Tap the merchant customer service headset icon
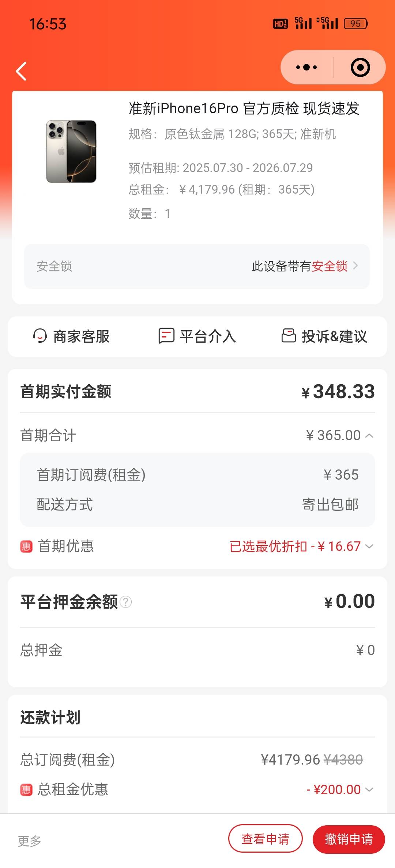395x868 pixels. pos(40,336)
